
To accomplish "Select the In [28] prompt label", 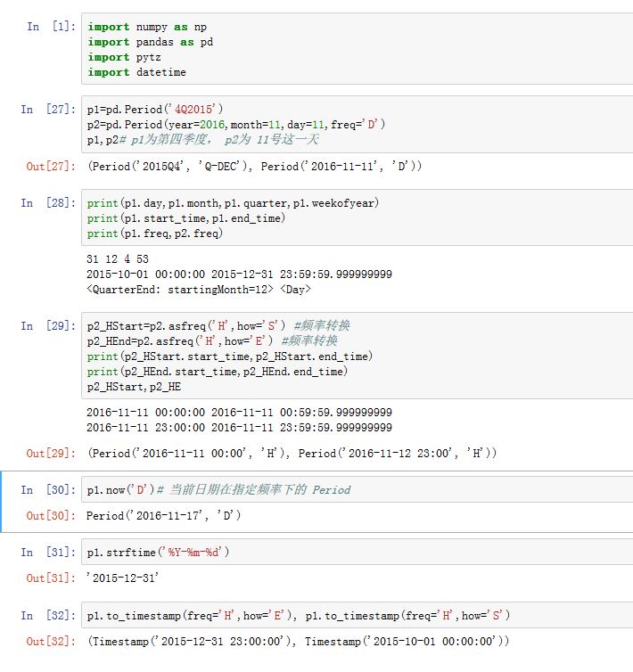I will pos(48,203).
